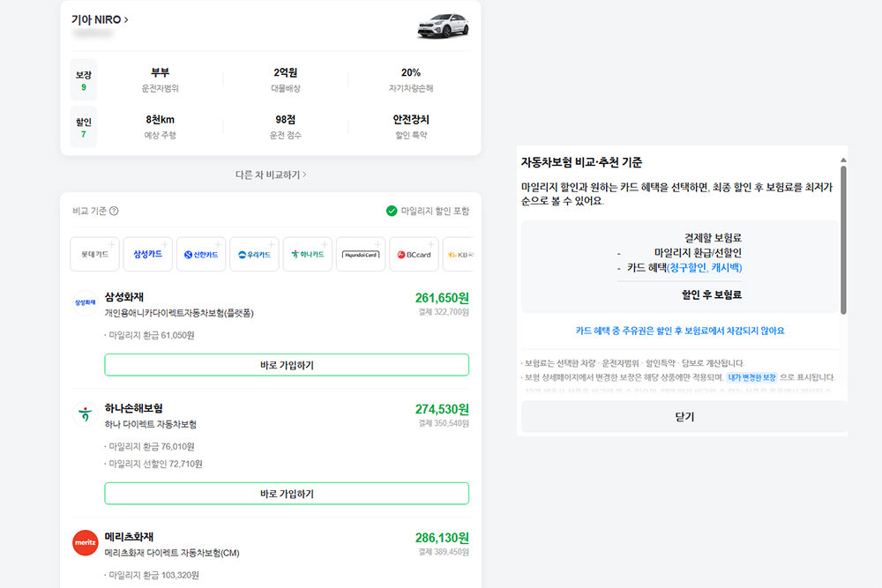Click the 하나손해보험 insurer logo
The height and width of the screenshot is (588, 882).
tap(85, 414)
